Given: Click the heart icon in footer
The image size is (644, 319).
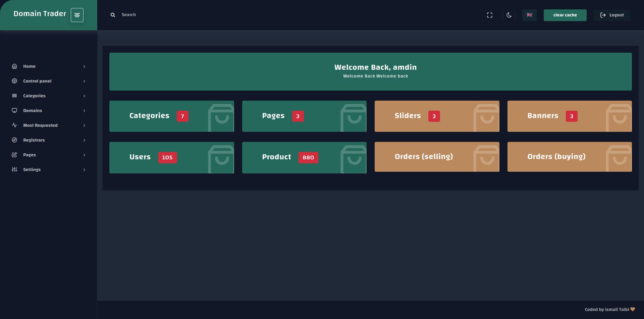Looking at the screenshot, I should [633, 309].
